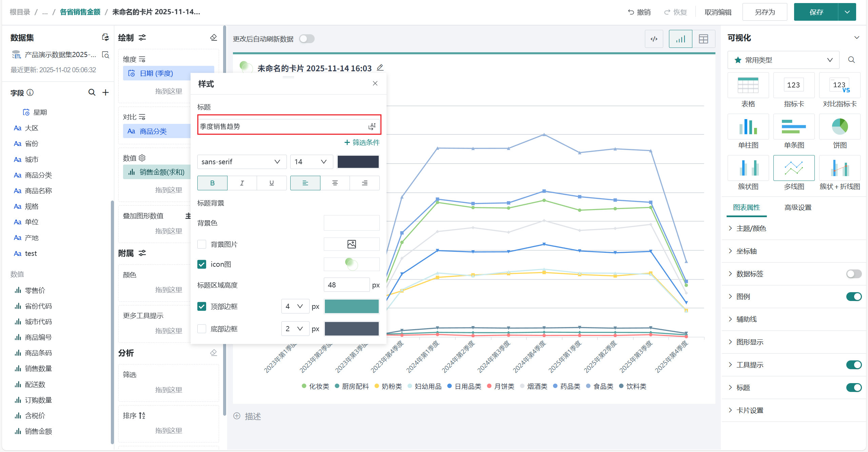Click the add field plus icon
The image size is (868, 452).
[106, 93]
